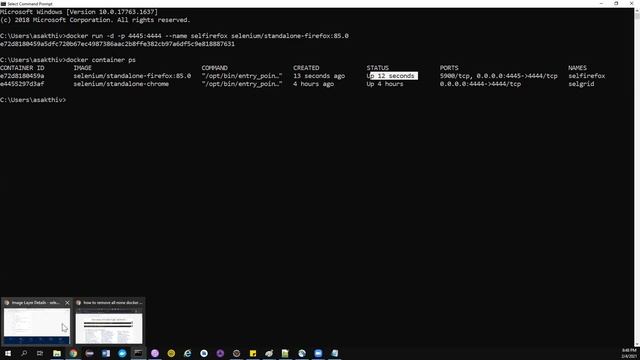The width and height of the screenshot is (640, 360).
Task: Click the container name selfirefox in NAMES column
Action: [x=587, y=76]
